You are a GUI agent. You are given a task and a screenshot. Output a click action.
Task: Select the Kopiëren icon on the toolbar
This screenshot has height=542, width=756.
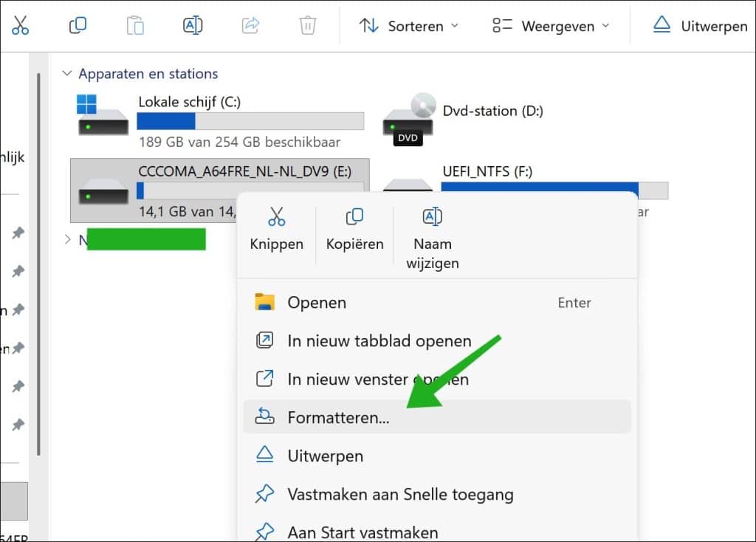coord(78,26)
